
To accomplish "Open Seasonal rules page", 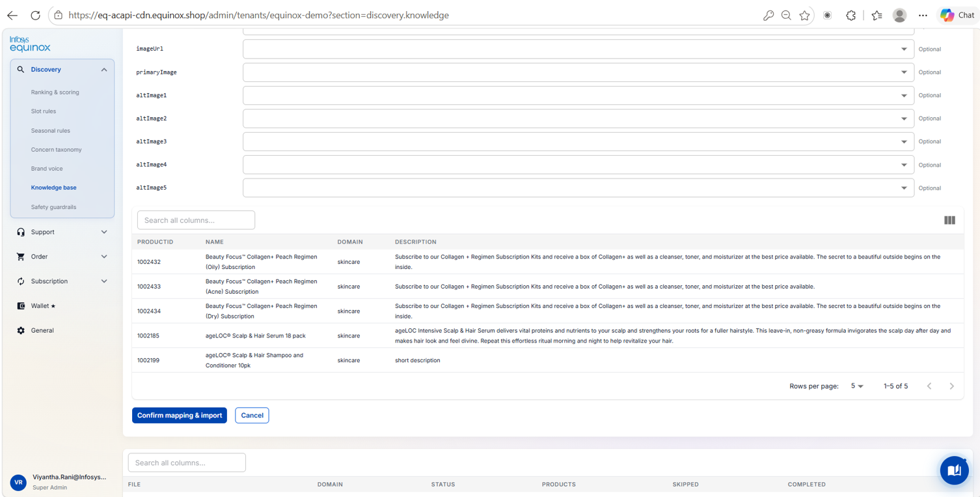I will (x=50, y=130).
